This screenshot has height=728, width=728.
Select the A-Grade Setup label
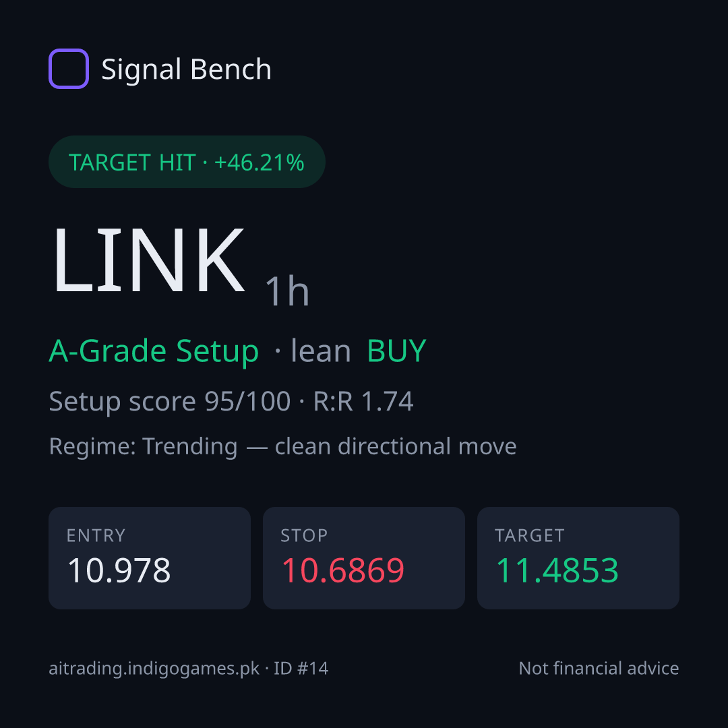(154, 351)
